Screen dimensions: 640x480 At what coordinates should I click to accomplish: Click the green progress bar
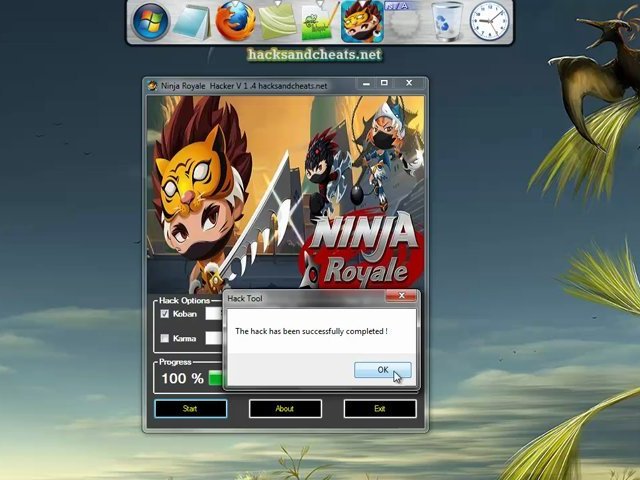coord(216,378)
